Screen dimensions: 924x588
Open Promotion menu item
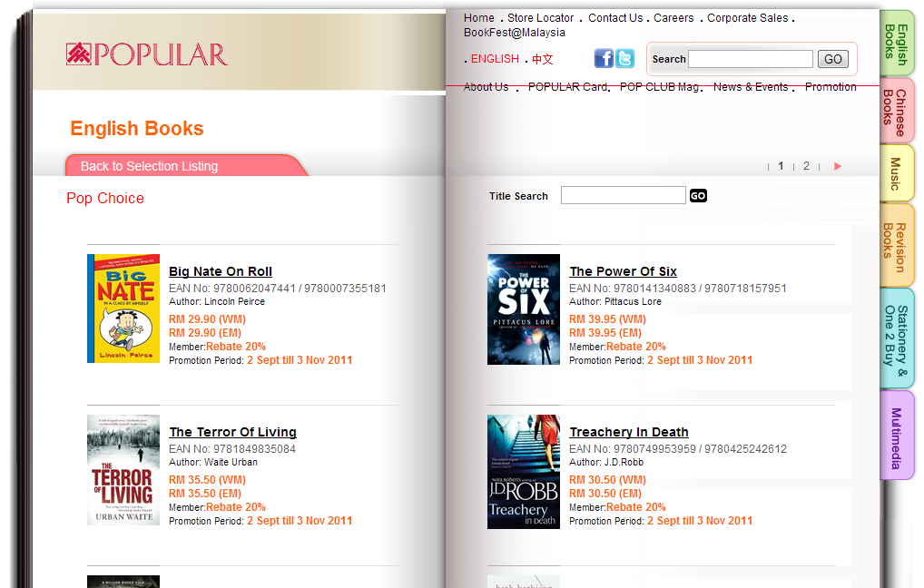(x=831, y=86)
